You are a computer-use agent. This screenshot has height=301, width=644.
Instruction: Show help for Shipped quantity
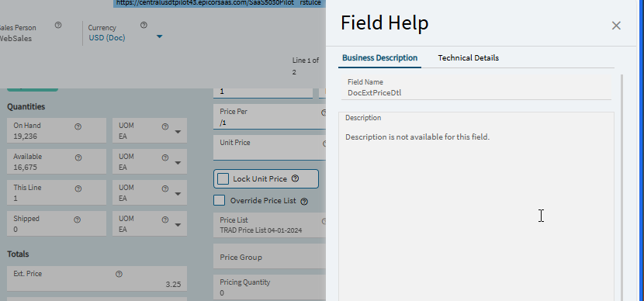click(78, 220)
